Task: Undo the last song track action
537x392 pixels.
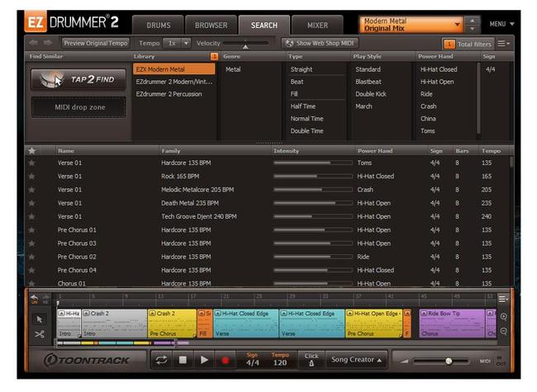Action: pos(34,298)
